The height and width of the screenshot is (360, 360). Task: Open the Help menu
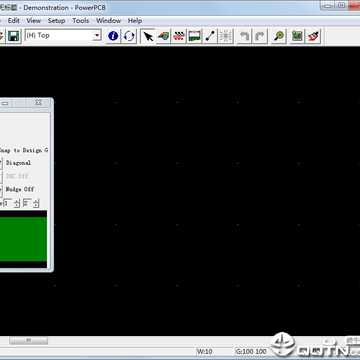point(135,21)
